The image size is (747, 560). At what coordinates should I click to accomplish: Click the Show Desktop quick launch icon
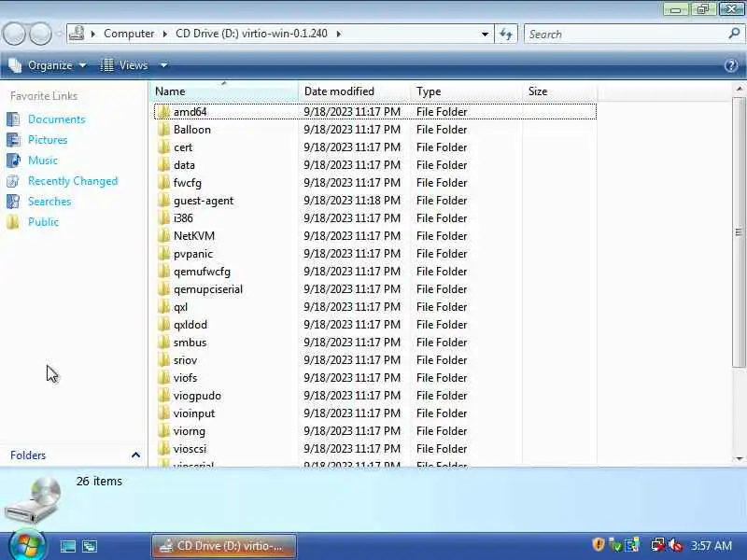(68, 546)
